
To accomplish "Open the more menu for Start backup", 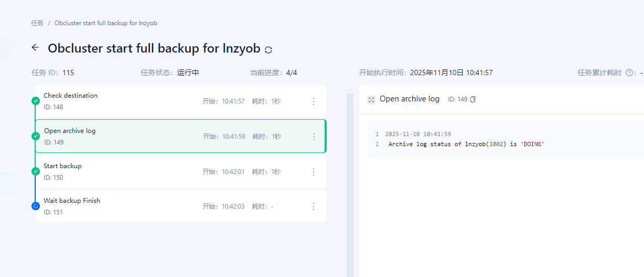I will pyautogui.click(x=314, y=172).
